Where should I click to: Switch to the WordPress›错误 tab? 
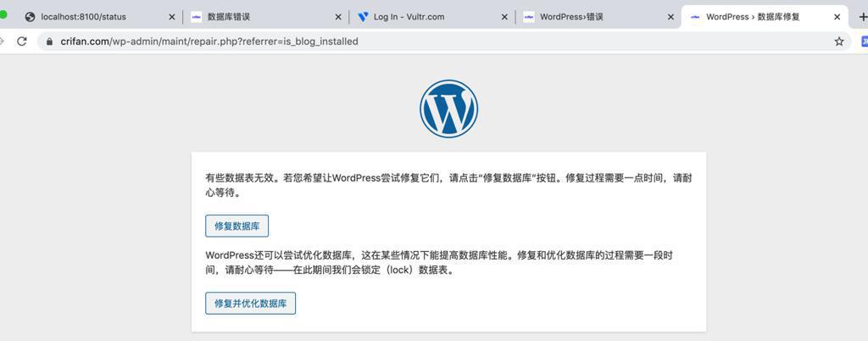[598, 17]
